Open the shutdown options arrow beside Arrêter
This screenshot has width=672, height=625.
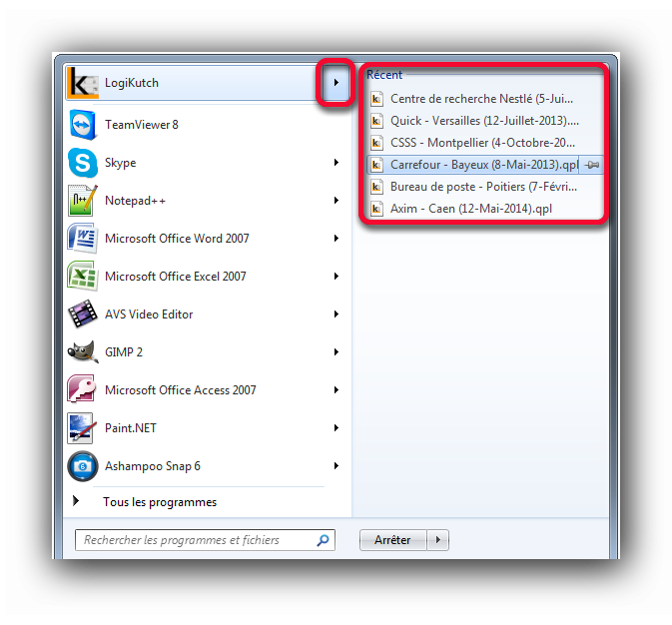coord(437,540)
